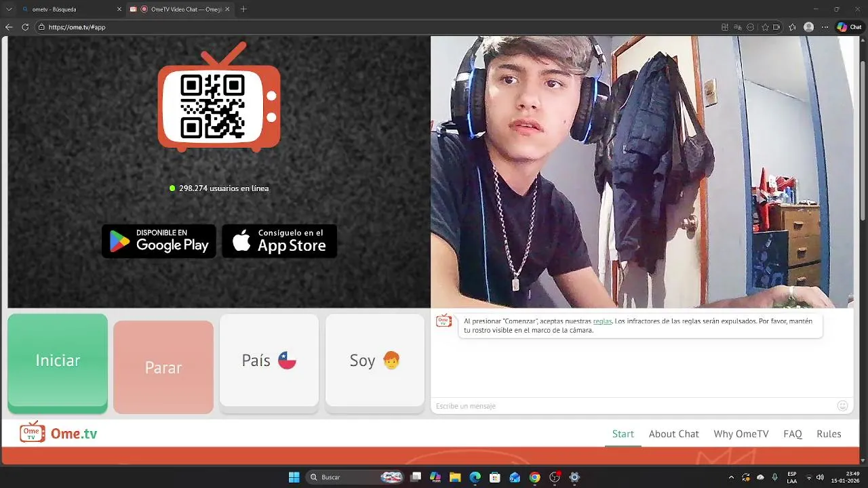Close the ometv - Búsqueda tab
The height and width of the screenshot is (488, 868).
(119, 9)
